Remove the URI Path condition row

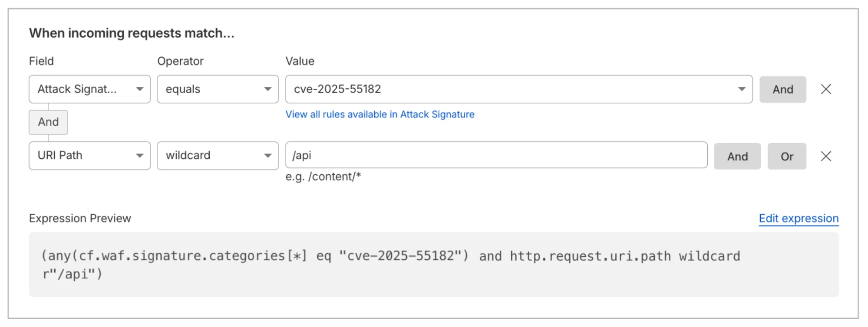[x=826, y=156]
